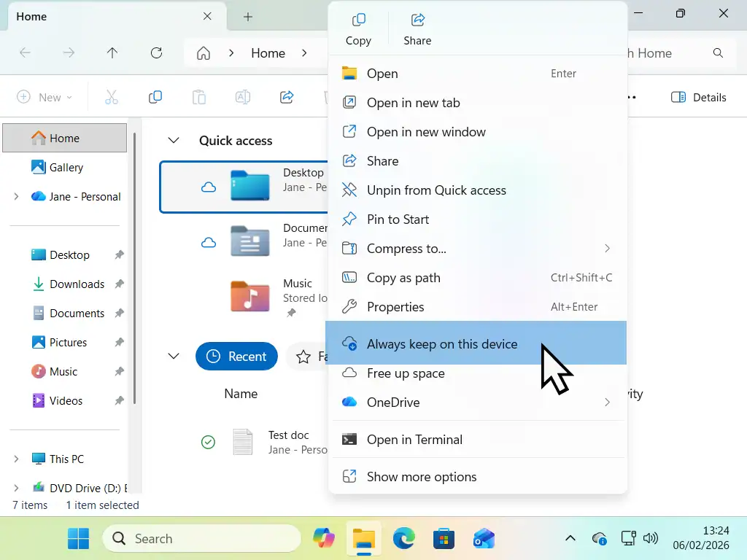
Task: Click the Copy icon in the toolbar
Action: (x=155, y=96)
